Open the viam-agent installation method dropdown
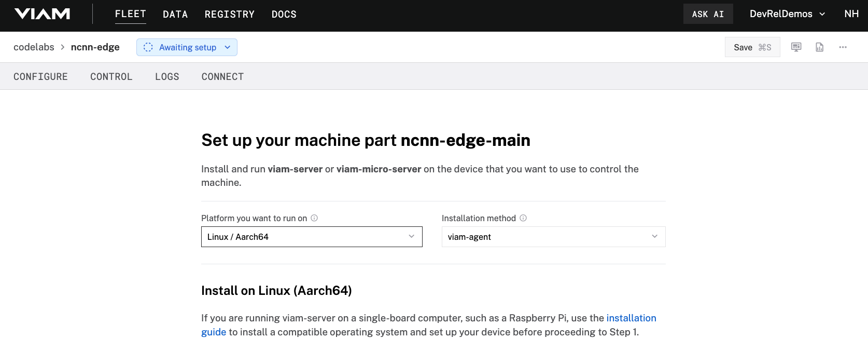This screenshot has width=868, height=352. click(553, 237)
